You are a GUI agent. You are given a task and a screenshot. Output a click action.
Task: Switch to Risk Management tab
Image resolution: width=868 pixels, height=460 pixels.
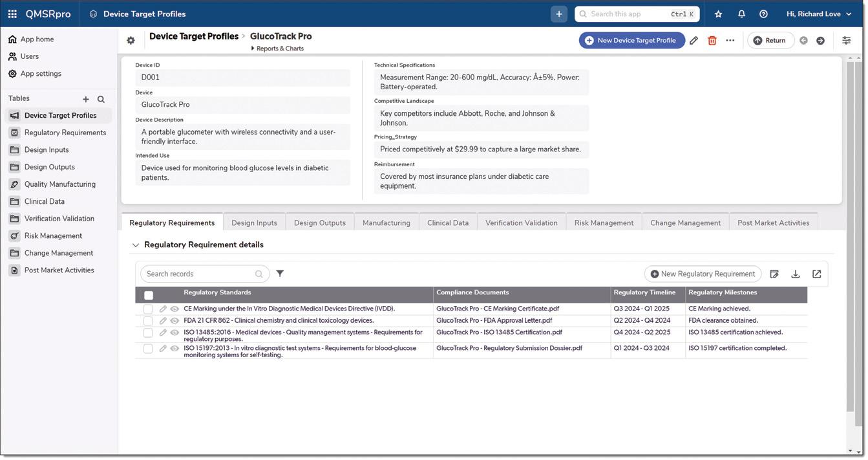click(604, 222)
